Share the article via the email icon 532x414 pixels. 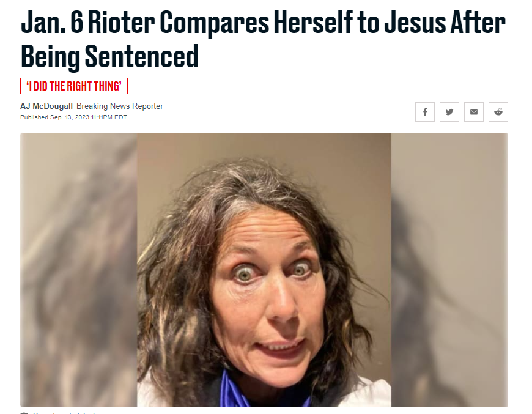pyautogui.click(x=474, y=112)
